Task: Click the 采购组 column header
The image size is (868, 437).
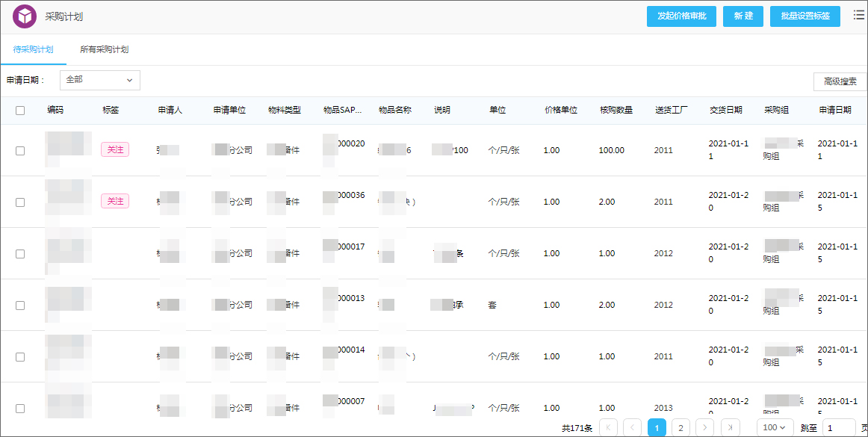Action: 777,111
